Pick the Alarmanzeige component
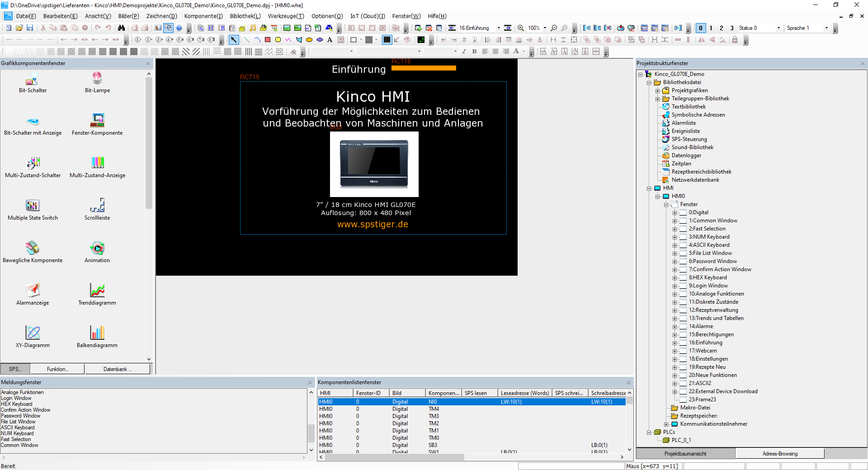 33,295
